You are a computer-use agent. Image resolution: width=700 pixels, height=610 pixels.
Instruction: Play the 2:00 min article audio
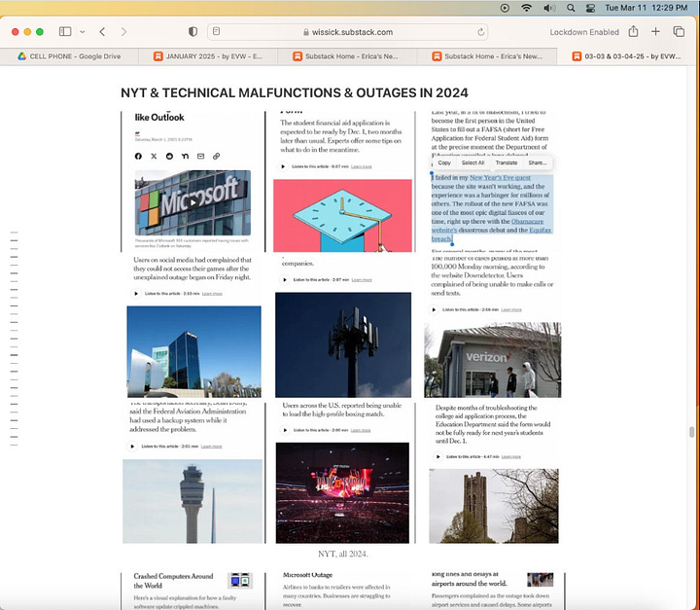285,430
